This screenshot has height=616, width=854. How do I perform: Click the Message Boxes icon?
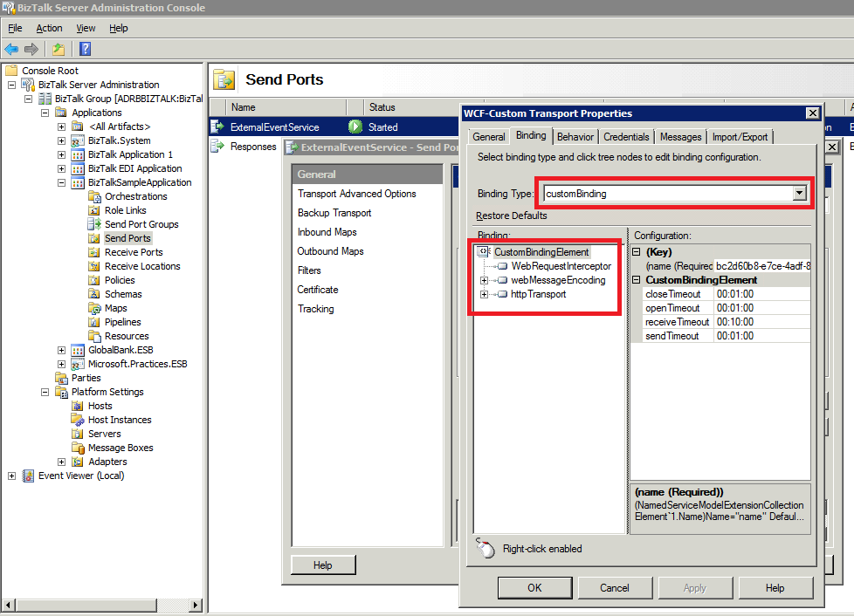click(78, 448)
